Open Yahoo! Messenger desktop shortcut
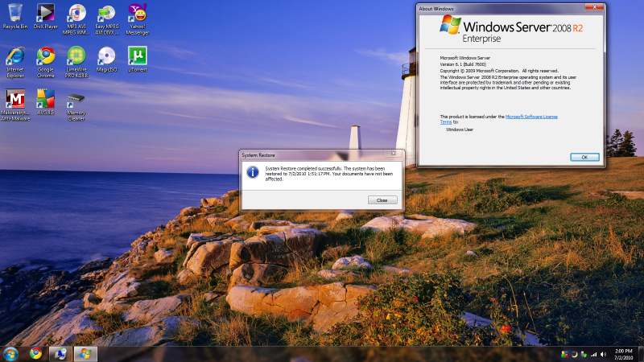 coord(138,13)
